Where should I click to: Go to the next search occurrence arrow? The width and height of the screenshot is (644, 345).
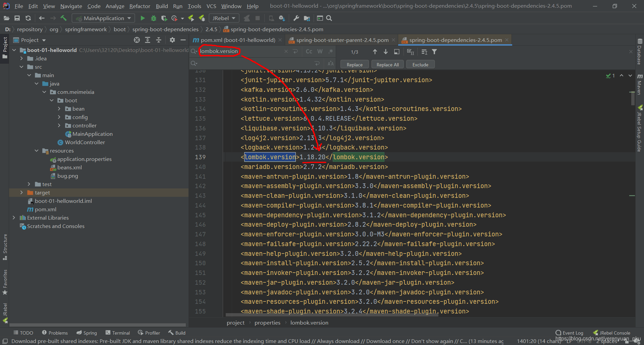(x=386, y=52)
